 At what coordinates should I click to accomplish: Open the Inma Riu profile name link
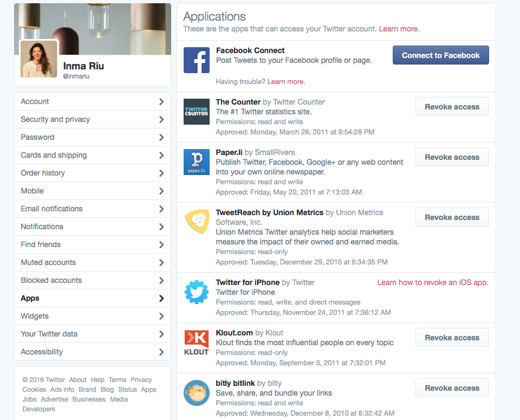83,66
